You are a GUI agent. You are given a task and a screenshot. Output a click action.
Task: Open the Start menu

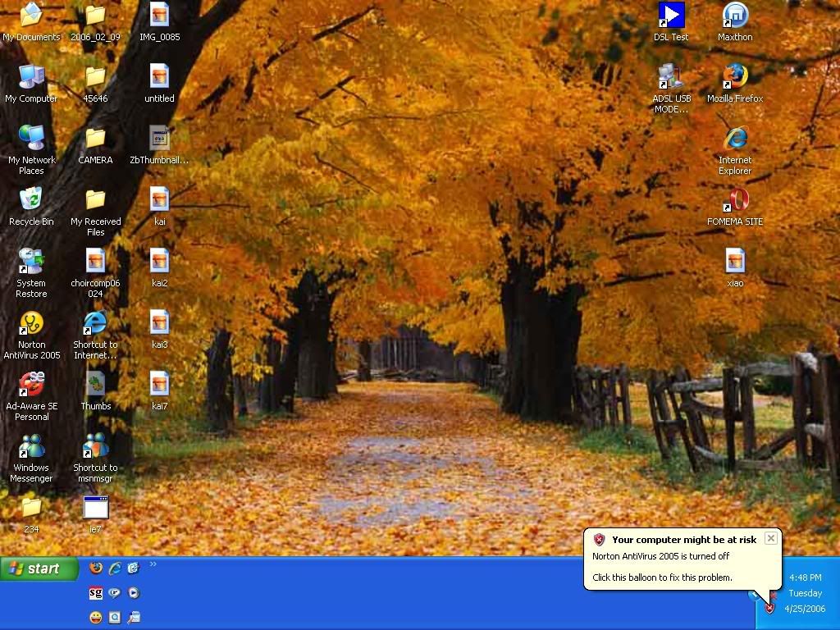(x=39, y=568)
